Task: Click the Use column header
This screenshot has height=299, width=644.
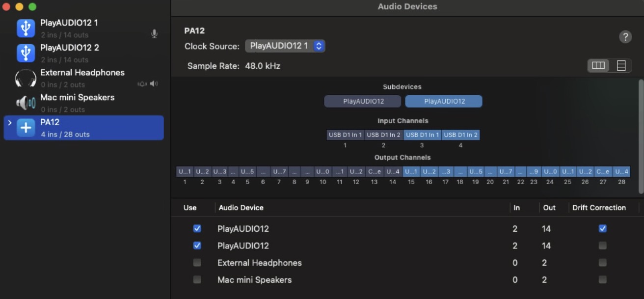Action: 190,208
